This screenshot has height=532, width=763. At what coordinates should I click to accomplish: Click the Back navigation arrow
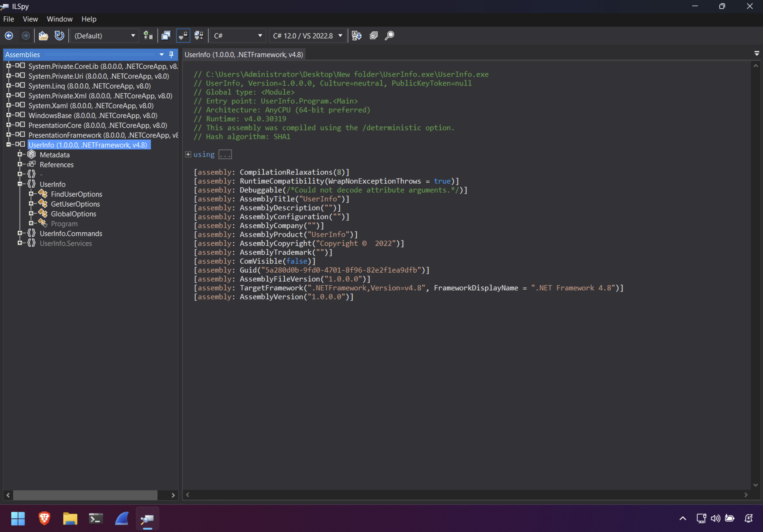[9, 36]
